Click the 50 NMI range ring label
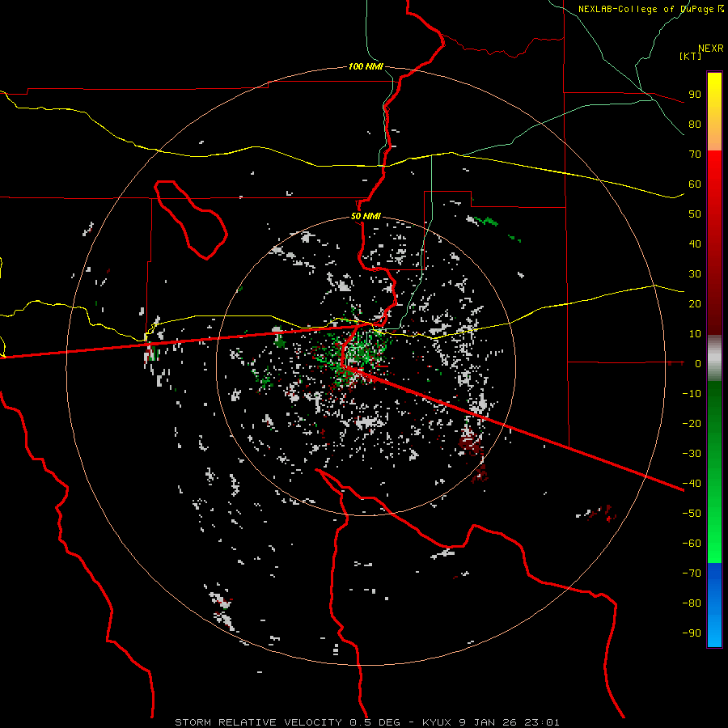 tap(366, 216)
